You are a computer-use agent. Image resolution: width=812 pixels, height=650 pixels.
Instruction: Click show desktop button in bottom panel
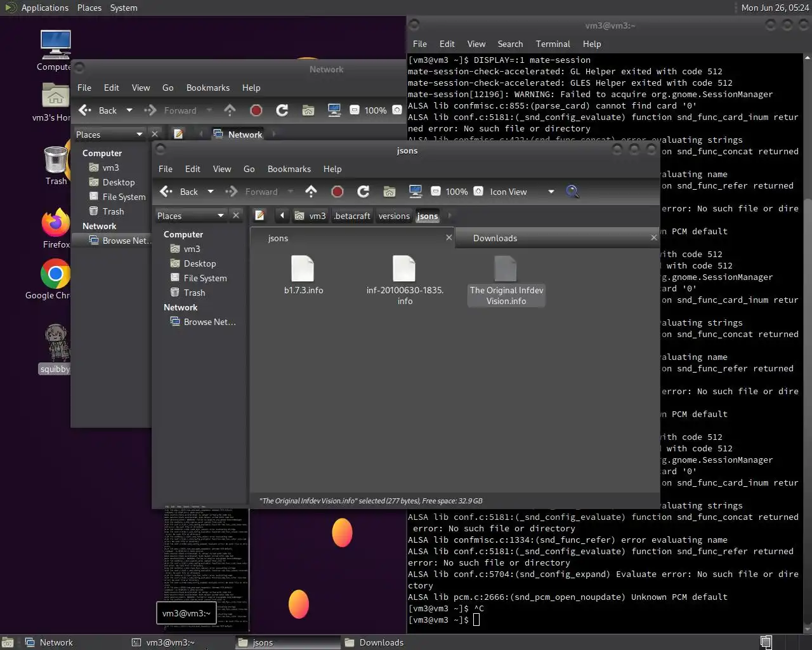pyautogui.click(x=8, y=642)
